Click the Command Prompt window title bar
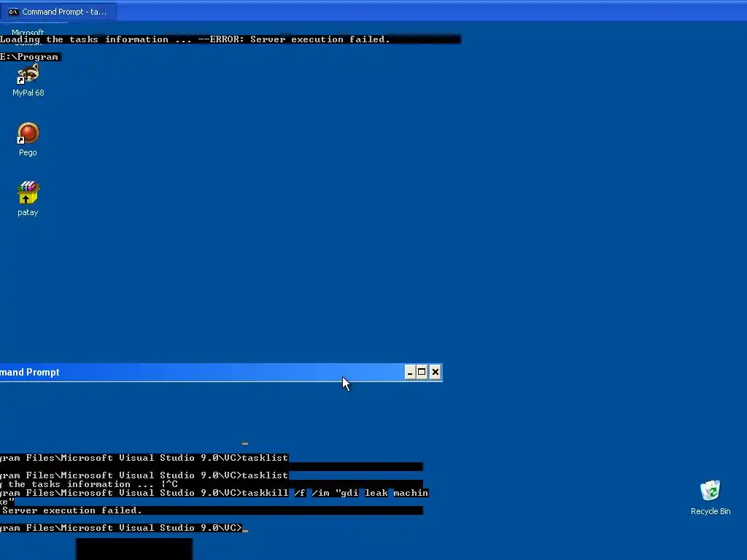747x560 pixels. click(221, 373)
